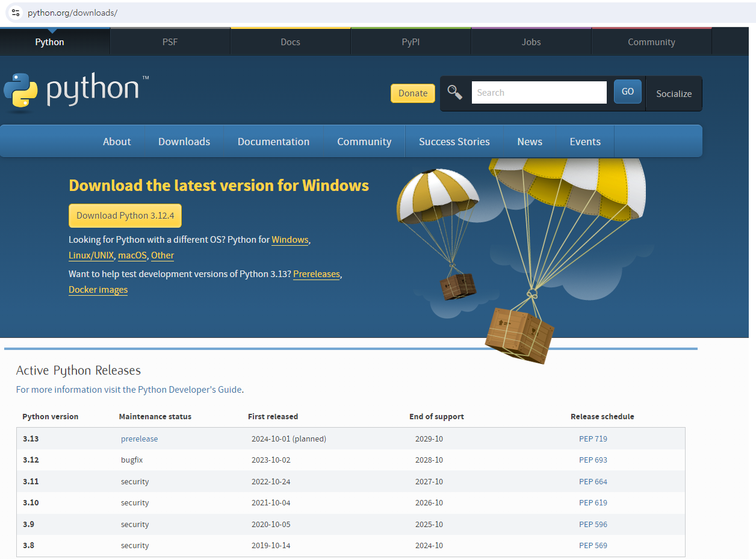Open the Socialize menu

tap(674, 94)
